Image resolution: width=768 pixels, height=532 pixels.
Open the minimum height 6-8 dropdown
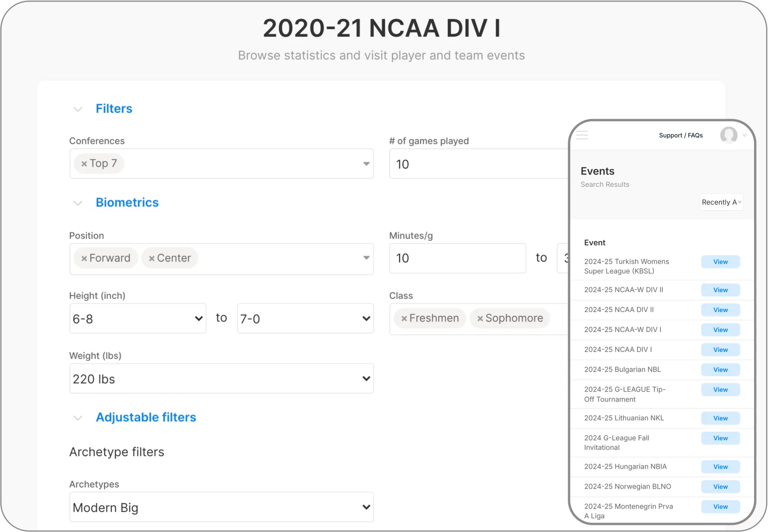(x=138, y=319)
